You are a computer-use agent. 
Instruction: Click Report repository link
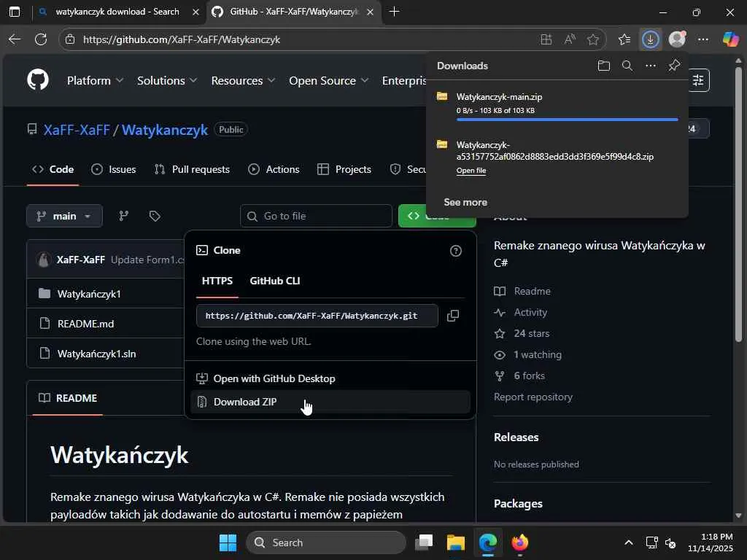point(533,397)
